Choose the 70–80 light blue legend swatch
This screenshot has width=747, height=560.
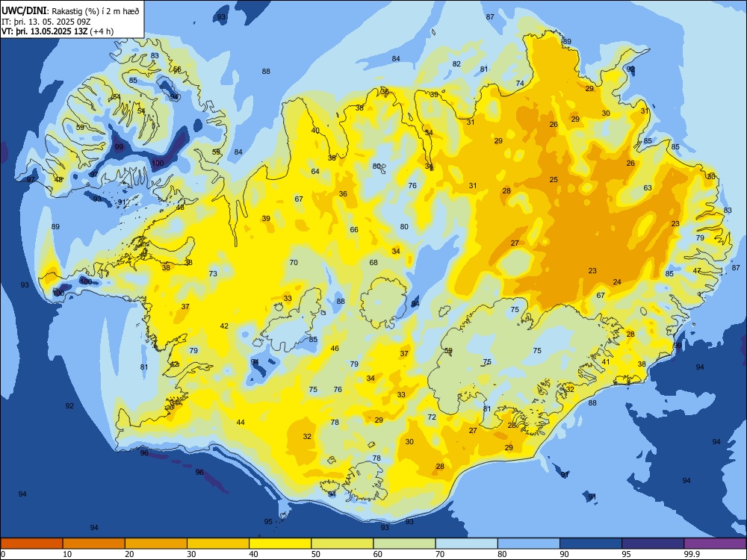[x=466, y=544]
